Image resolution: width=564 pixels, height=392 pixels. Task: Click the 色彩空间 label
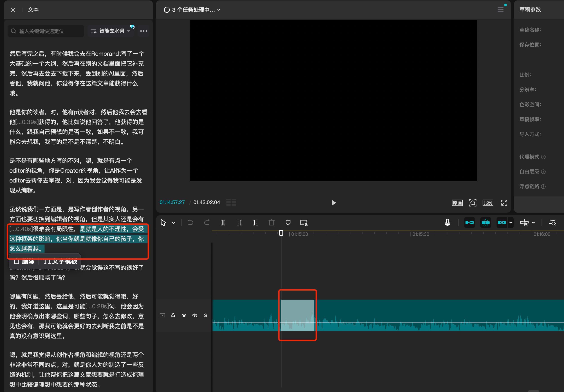point(530,105)
